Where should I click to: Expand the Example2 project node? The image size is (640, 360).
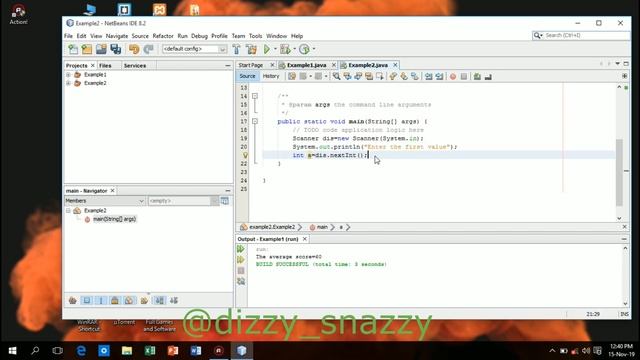pos(68,83)
